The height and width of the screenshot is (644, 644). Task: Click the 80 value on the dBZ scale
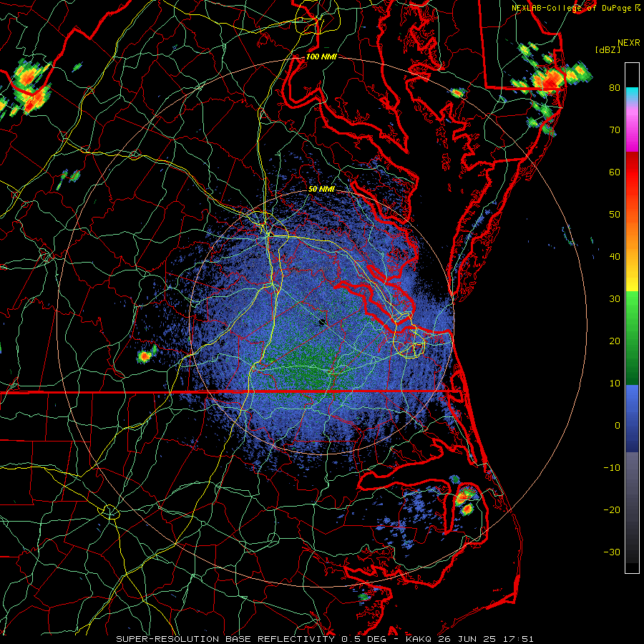615,87
